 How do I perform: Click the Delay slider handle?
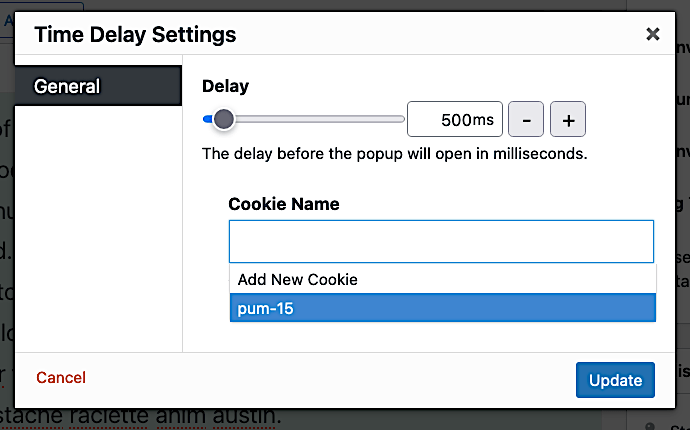(224, 119)
